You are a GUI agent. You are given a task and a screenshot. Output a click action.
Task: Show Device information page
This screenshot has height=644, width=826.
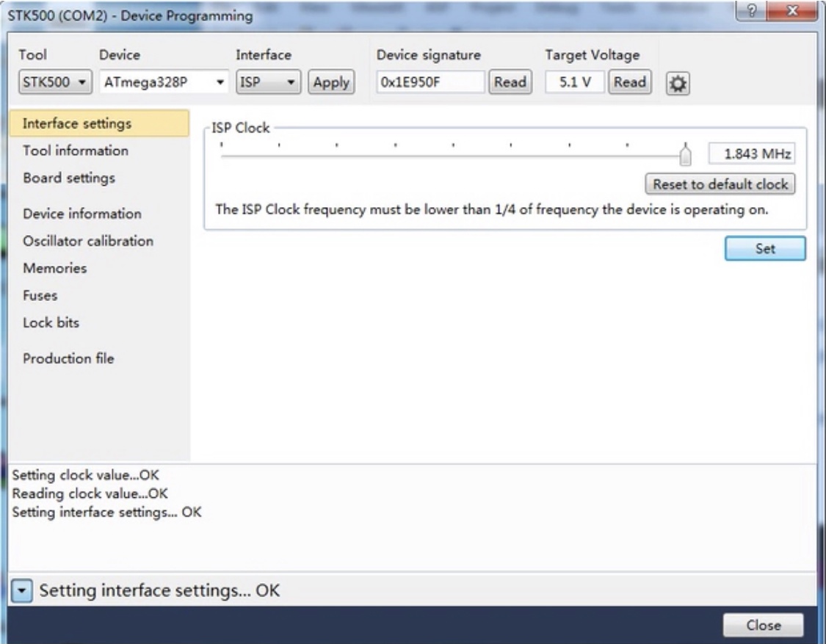point(82,214)
